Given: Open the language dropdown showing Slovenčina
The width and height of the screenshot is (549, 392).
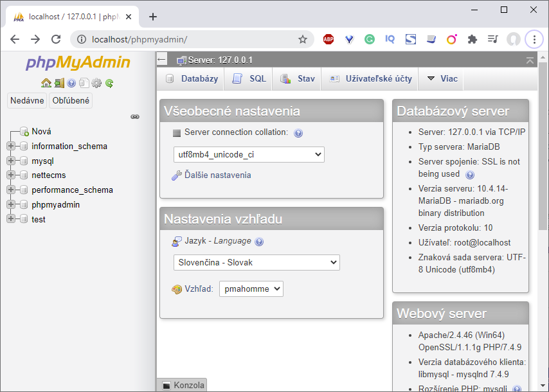Looking at the screenshot, I should [x=256, y=262].
